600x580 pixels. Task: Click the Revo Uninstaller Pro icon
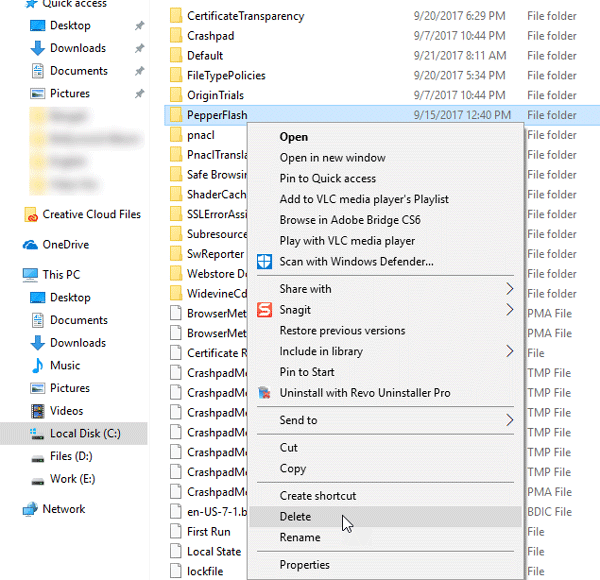[264, 393]
